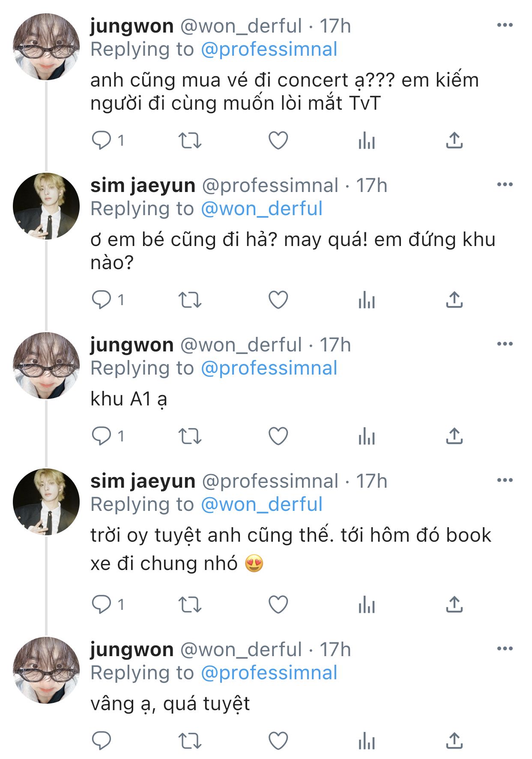Open jungwon's display name on last tweet
This screenshot has width=532, height=759.
(132, 650)
